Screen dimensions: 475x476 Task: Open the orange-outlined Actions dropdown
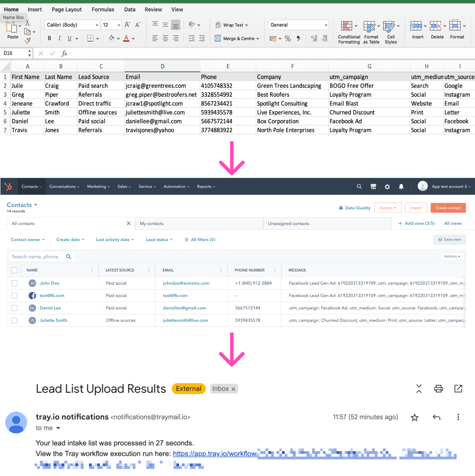tap(388, 208)
